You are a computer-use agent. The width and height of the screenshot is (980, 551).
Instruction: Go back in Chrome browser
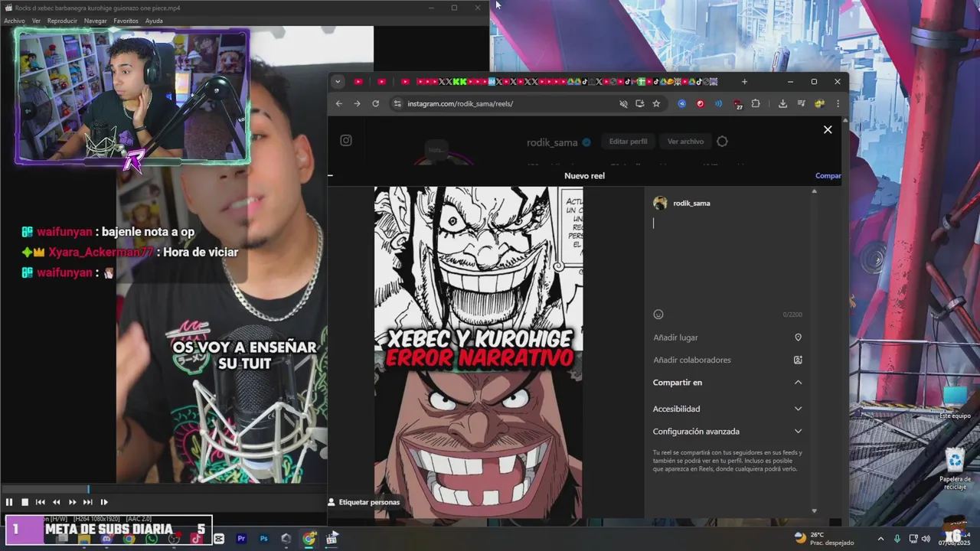(x=339, y=103)
